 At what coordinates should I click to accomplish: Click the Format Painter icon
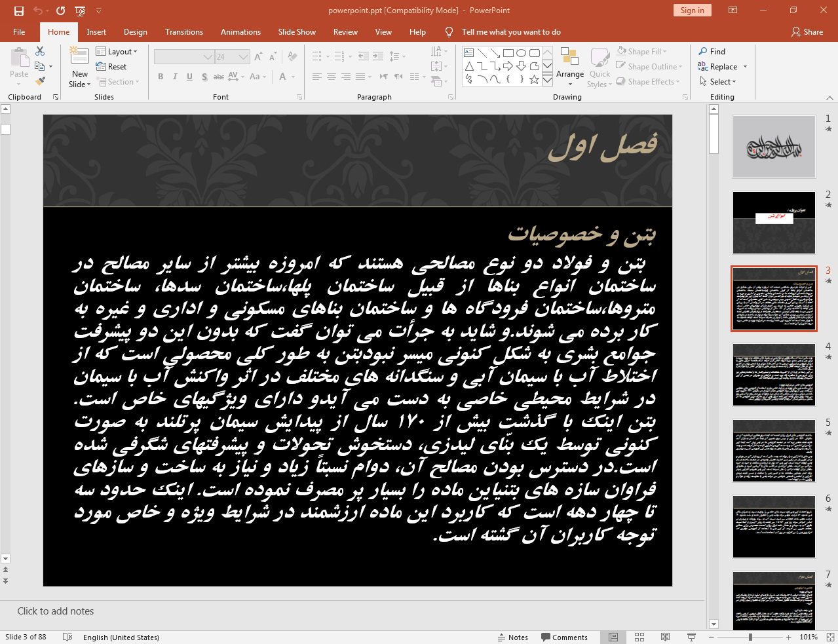41,81
